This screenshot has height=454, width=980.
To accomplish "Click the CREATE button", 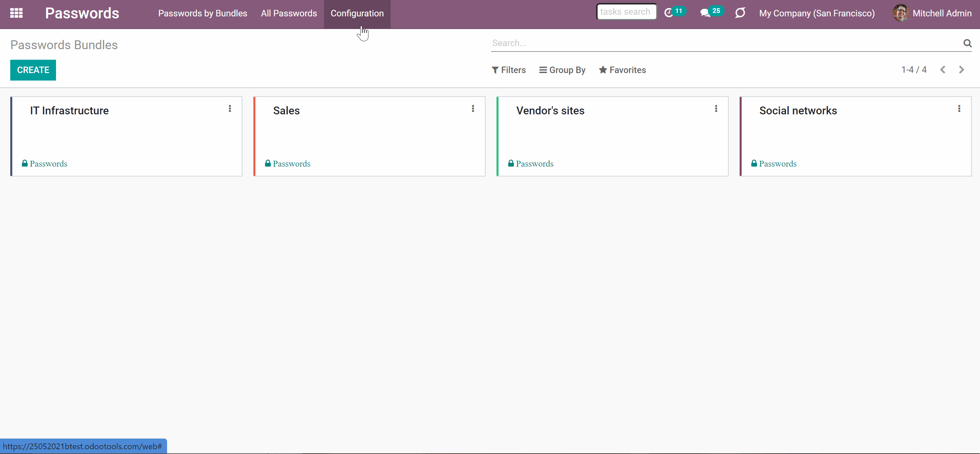I will point(33,70).
